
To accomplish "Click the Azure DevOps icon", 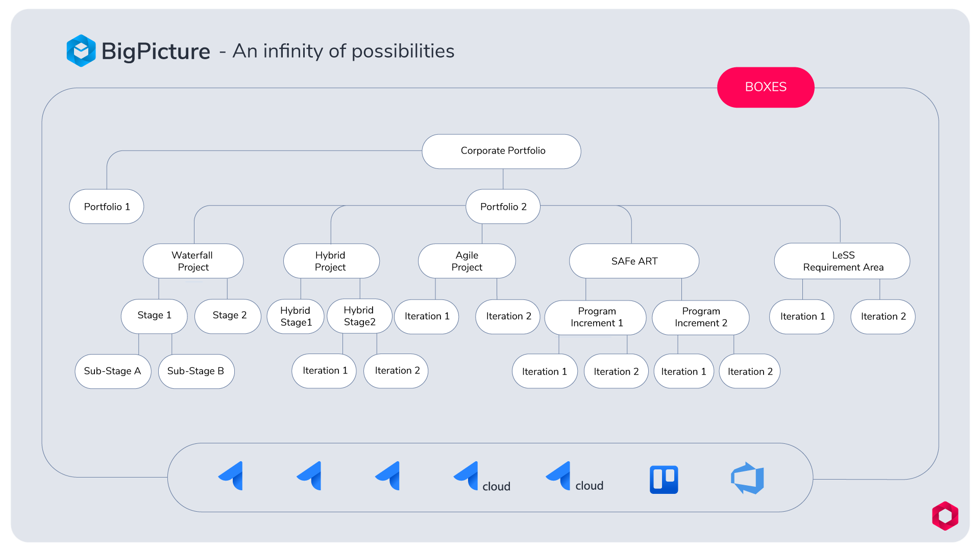I will click(747, 478).
